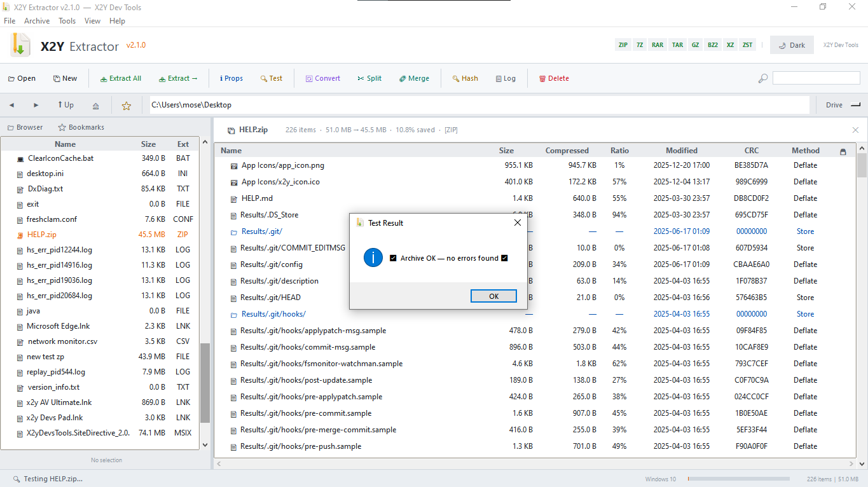Viewport: 868px width, 487px height.
Task: Close the HELP.zip archive panel
Action: pyautogui.click(x=855, y=130)
